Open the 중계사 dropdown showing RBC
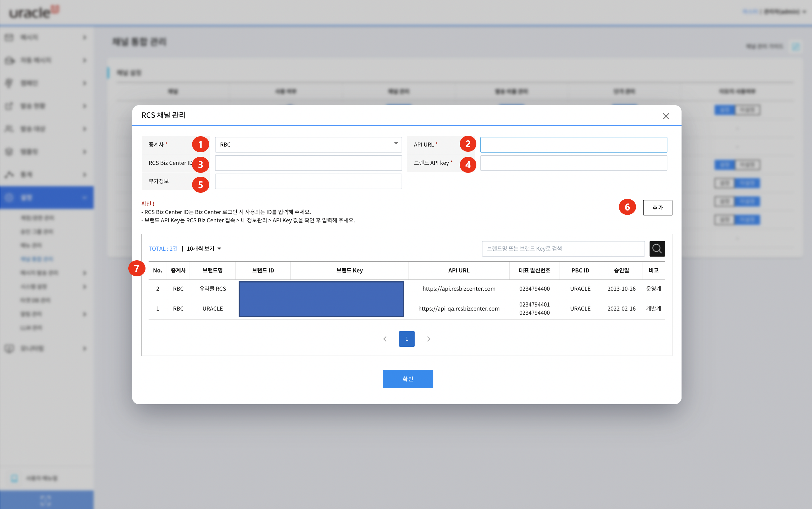812x509 pixels. (x=308, y=145)
